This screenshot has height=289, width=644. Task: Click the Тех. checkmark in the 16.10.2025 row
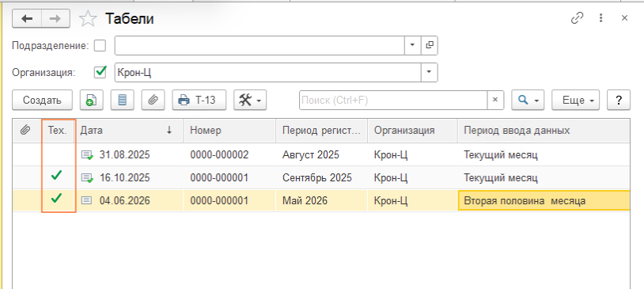click(56, 176)
